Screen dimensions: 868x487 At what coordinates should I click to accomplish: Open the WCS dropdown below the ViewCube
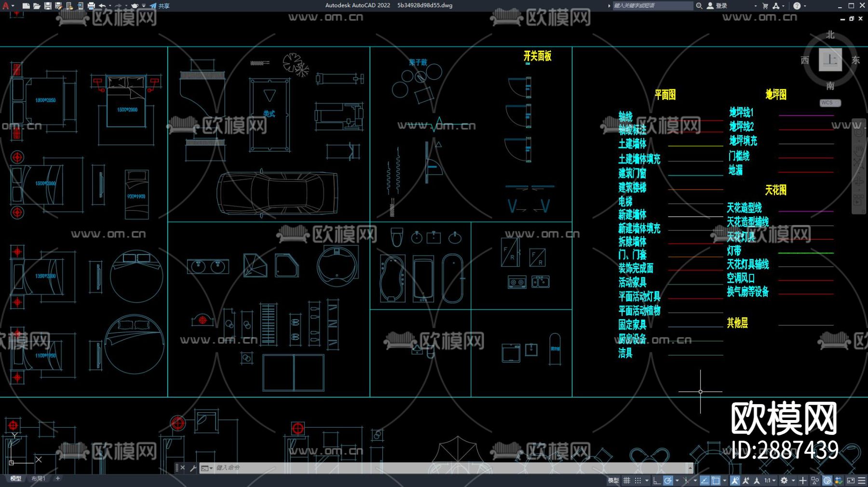[x=829, y=103]
